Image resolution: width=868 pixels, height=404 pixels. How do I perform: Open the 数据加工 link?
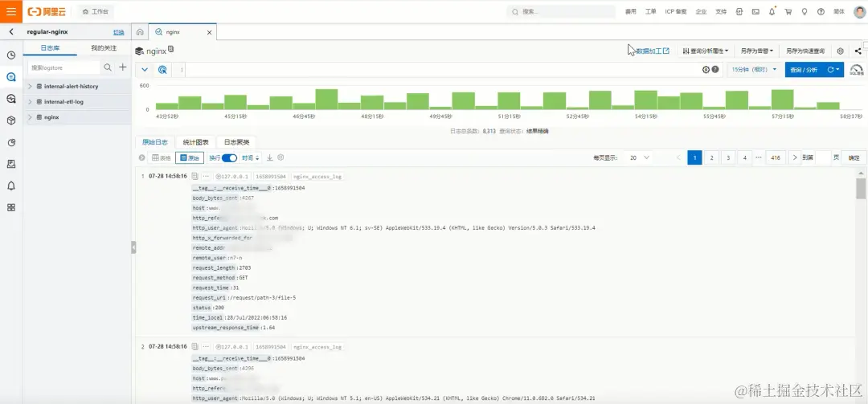(653, 51)
